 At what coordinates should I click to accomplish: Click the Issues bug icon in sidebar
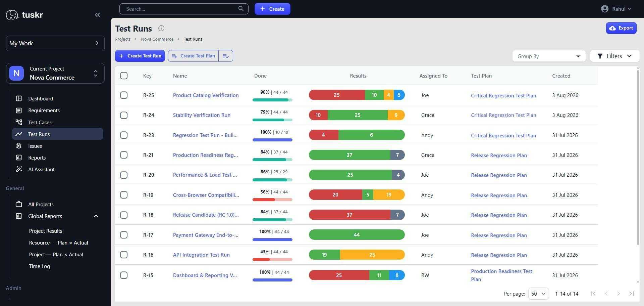click(19, 146)
